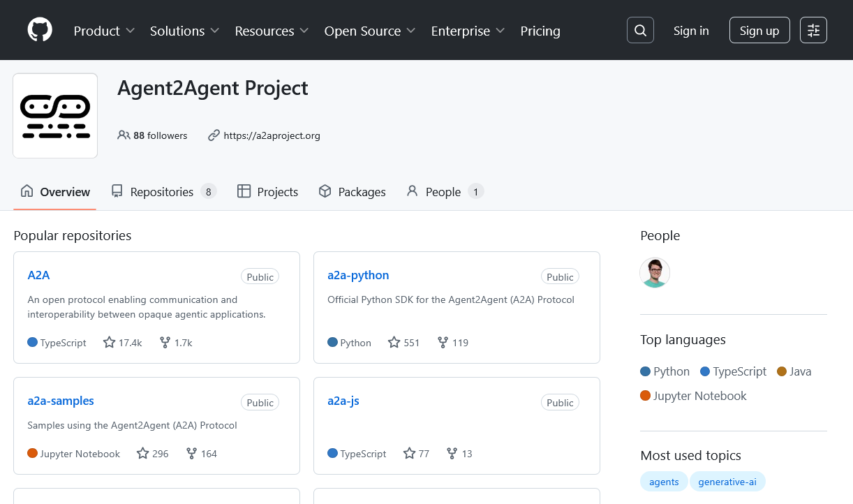Click the Public badge on A2A card

pos(260,277)
